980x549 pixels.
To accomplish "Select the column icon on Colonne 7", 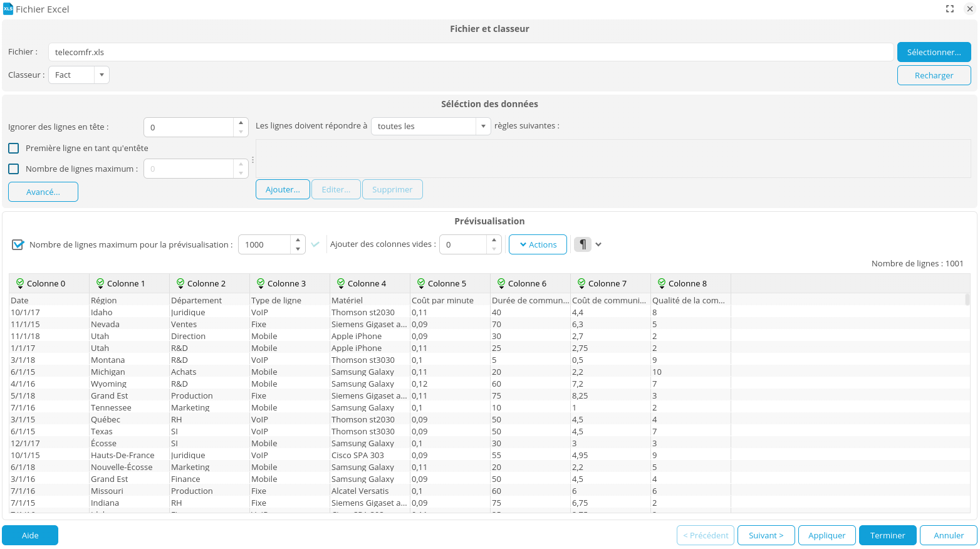I will (581, 283).
